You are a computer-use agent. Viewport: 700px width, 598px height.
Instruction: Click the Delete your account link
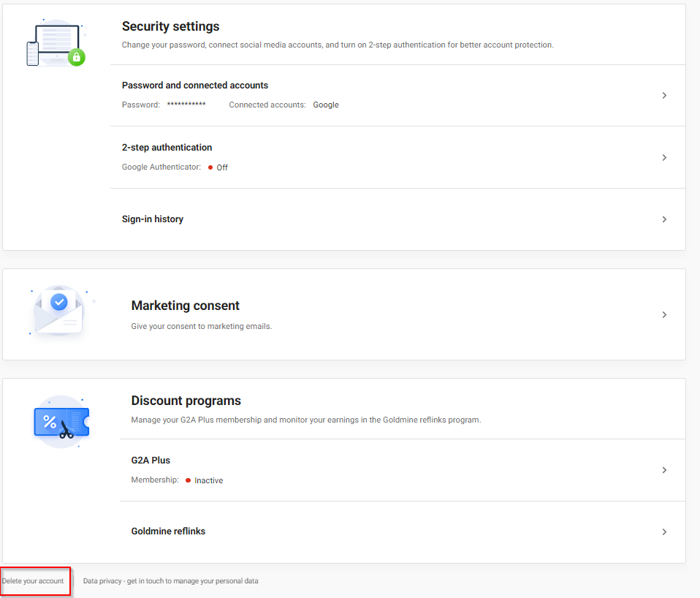33,581
